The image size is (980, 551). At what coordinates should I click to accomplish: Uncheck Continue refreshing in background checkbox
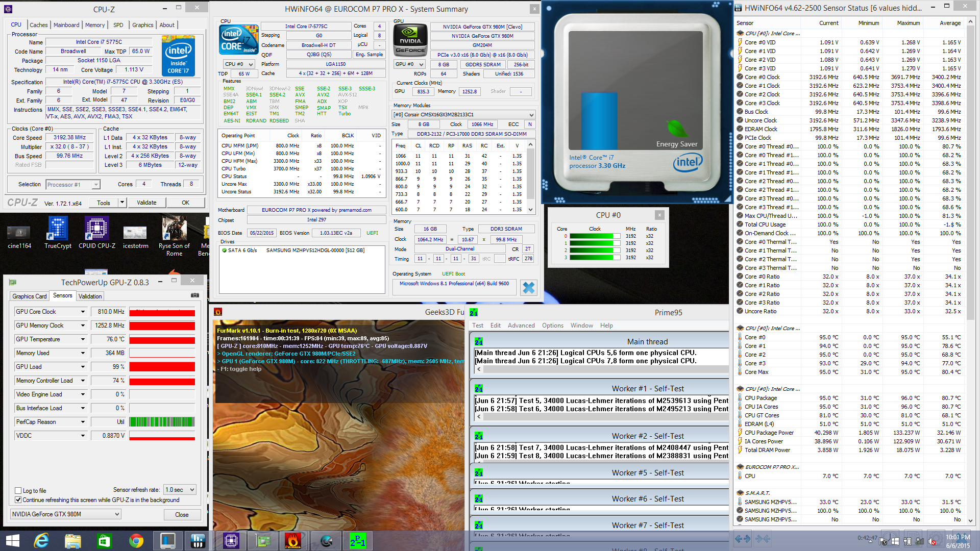click(x=18, y=500)
